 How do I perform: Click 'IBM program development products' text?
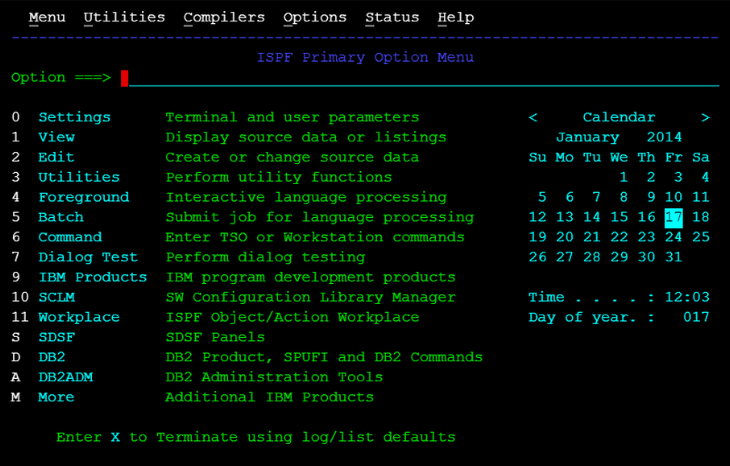click(311, 277)
